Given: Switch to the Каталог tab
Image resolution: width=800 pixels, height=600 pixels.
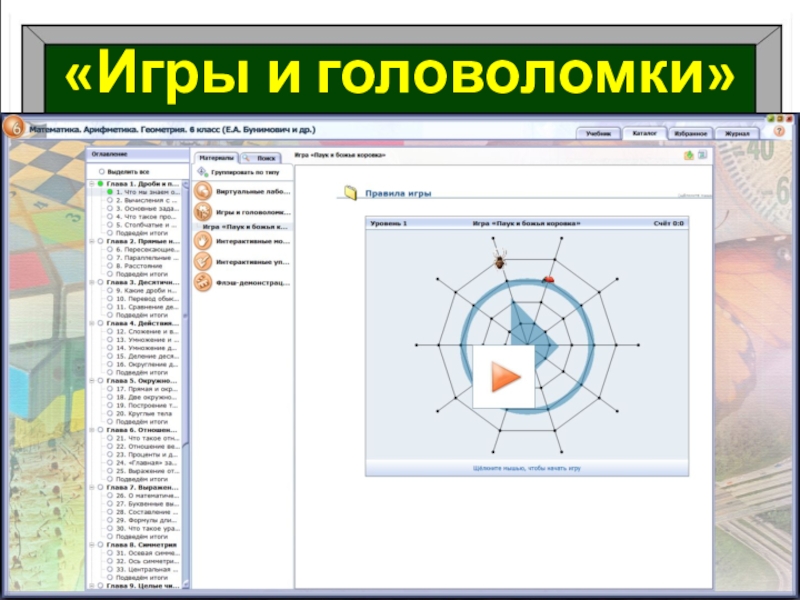Looking at the screenshot, I should coord(645,133).
